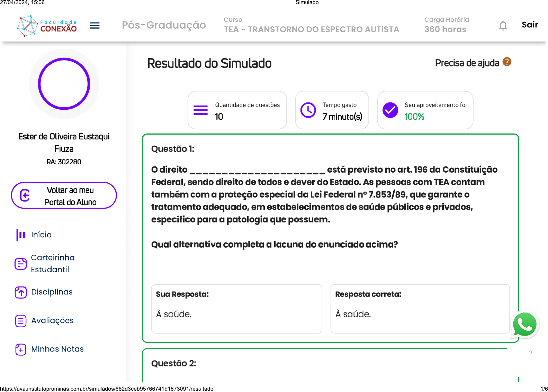Click the Sair logout link

click(530, 25)
